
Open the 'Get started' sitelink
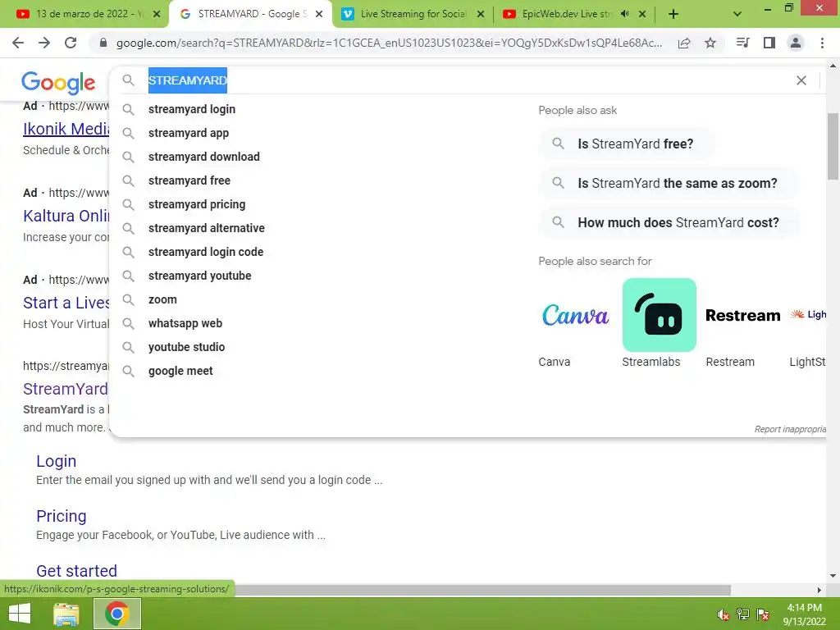pyautogui.click(x=76, y=571)
